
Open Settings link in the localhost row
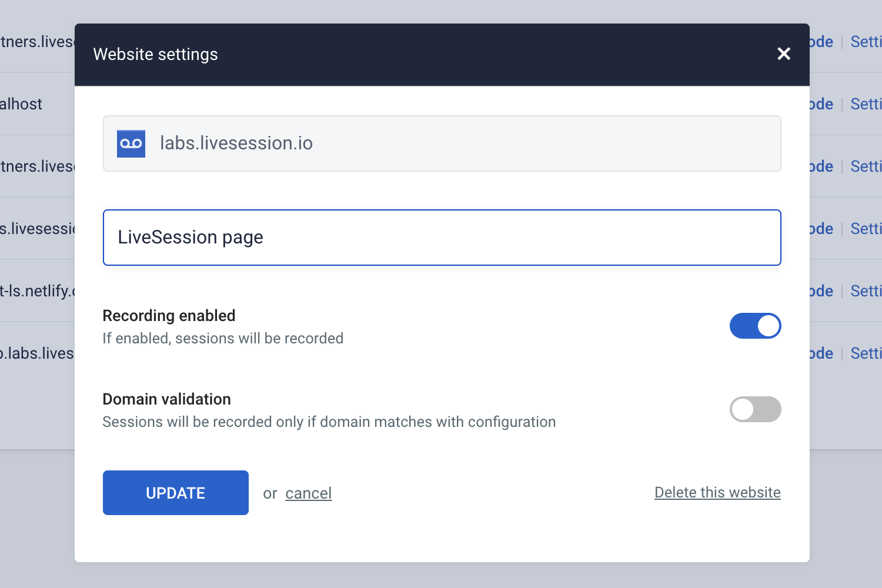coord(866,104)
